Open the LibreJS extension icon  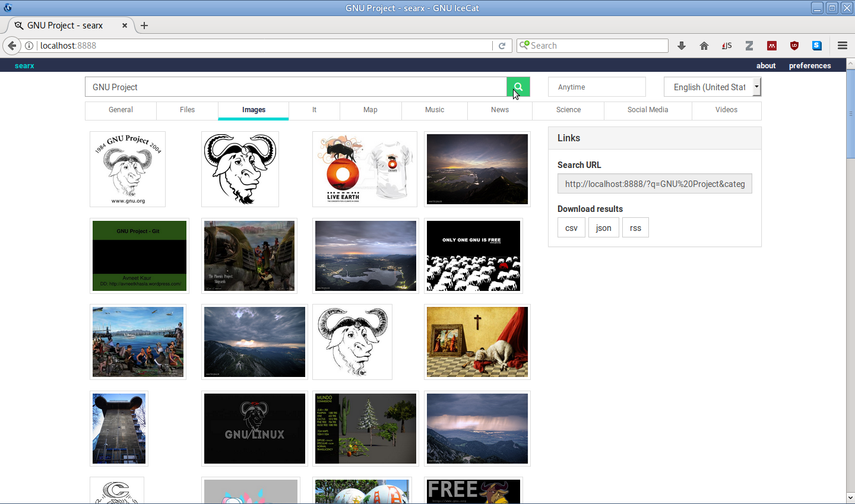(x=727, y=46)
